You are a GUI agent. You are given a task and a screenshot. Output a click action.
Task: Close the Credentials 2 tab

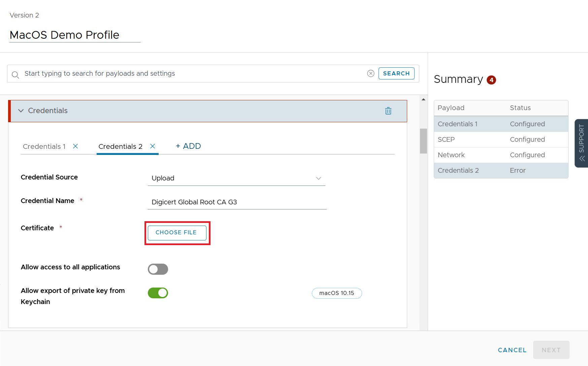(x=153, y=146)
